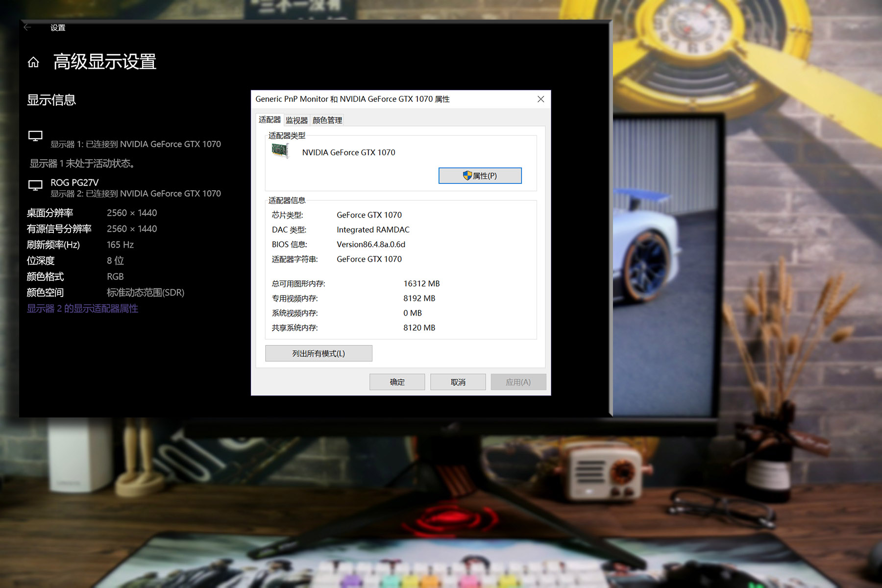882x588 pixels.
Task: Open the 颜色管理 tab
Action: pyautogui.click(x=327, y=120)
